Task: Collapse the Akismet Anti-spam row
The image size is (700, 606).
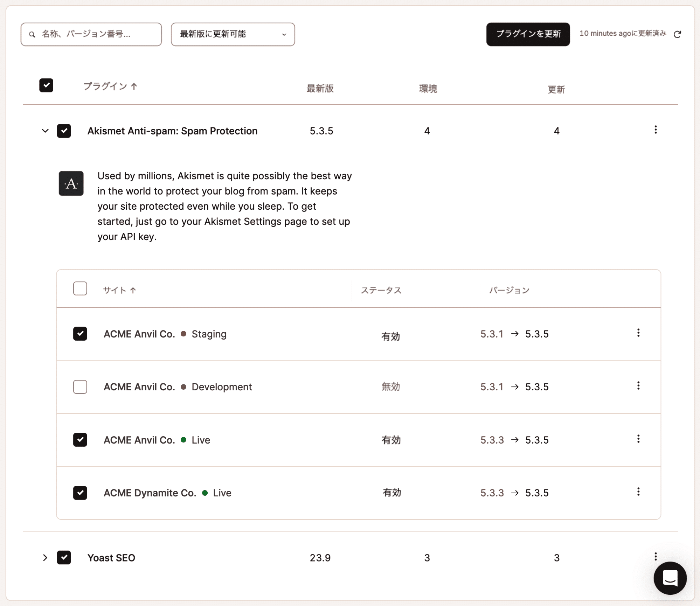Action: [x=45, y=131]
